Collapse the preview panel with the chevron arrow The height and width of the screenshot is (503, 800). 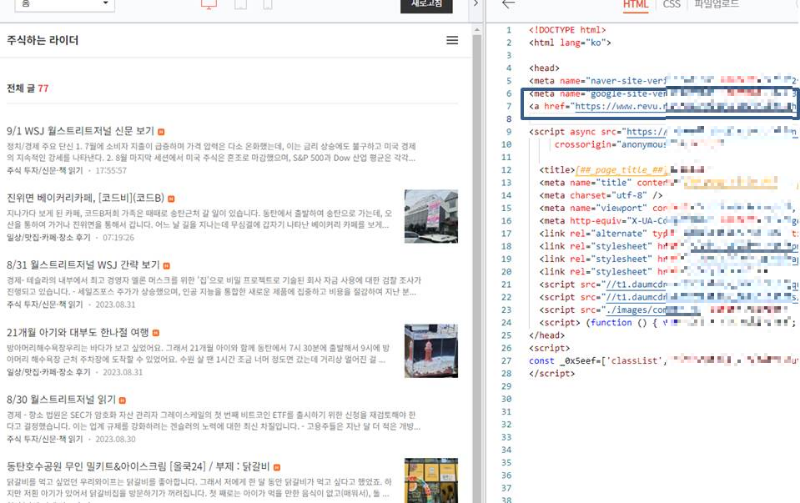(476, 4)
